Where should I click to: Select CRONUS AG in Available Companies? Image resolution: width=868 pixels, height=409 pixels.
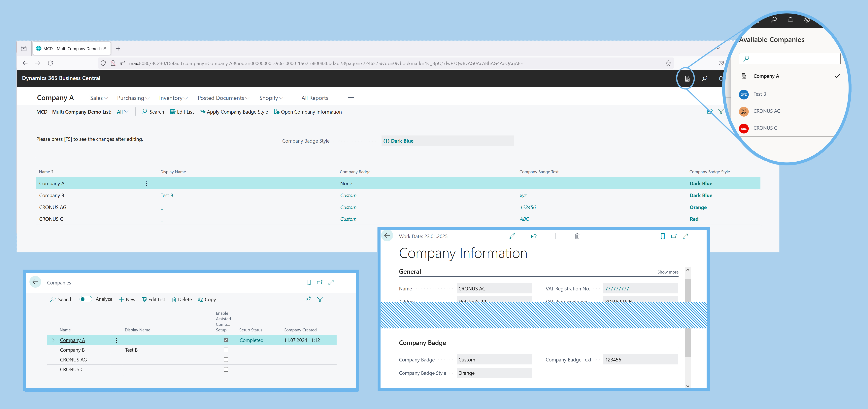click(x=767, y=111)
